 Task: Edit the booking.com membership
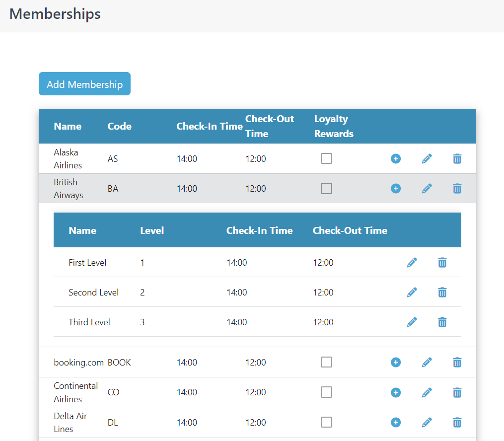(427, 363)
